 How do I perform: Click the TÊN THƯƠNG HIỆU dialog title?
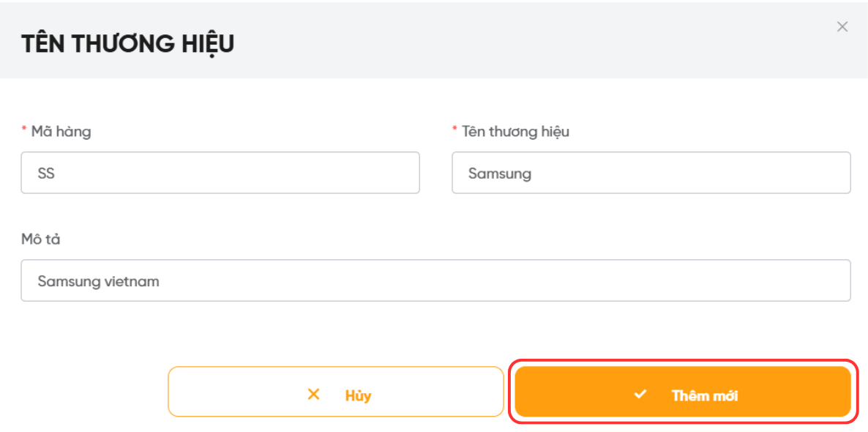[128, 44]
